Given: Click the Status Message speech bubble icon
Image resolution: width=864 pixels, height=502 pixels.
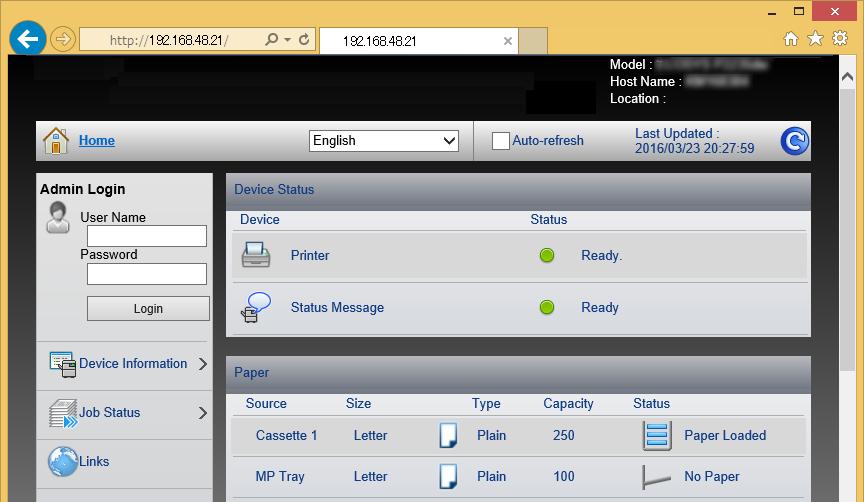Looking at the screenshot, I should tap(256, 307).
